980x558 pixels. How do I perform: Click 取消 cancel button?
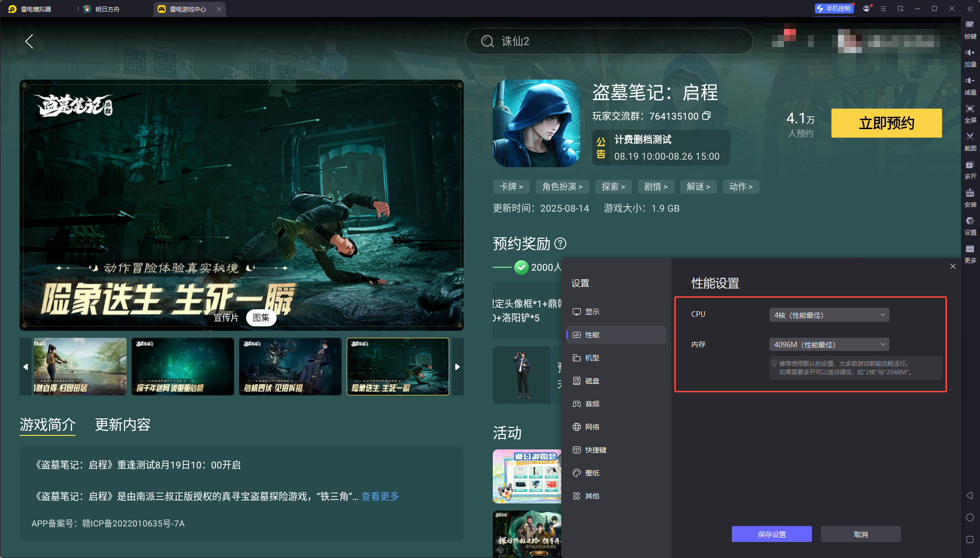point(860,534)
